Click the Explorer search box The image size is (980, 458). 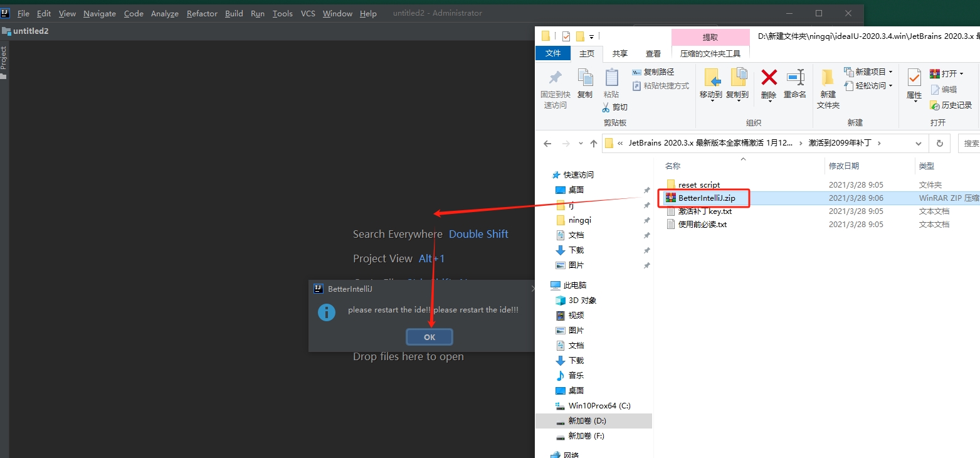pyautogui.click(x=969, y=143)
